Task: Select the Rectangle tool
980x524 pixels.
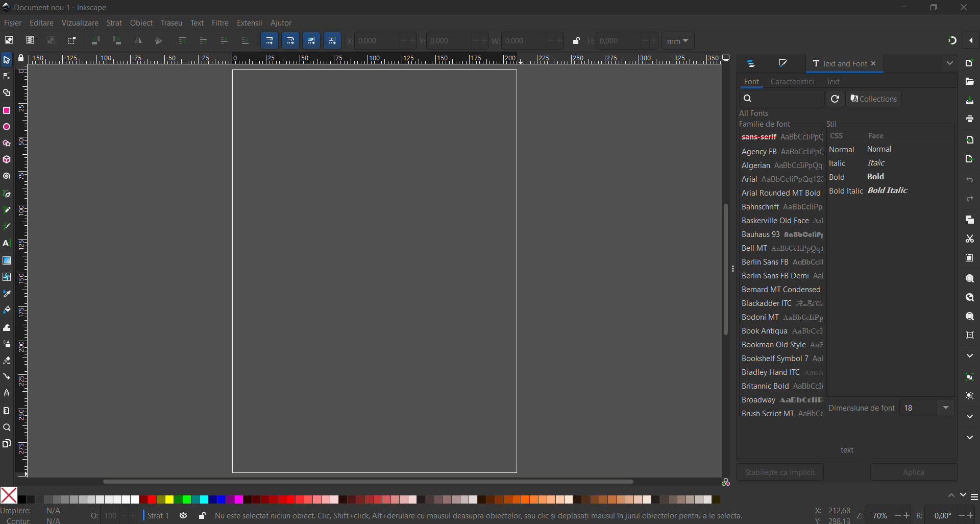Action: [7, 110]
